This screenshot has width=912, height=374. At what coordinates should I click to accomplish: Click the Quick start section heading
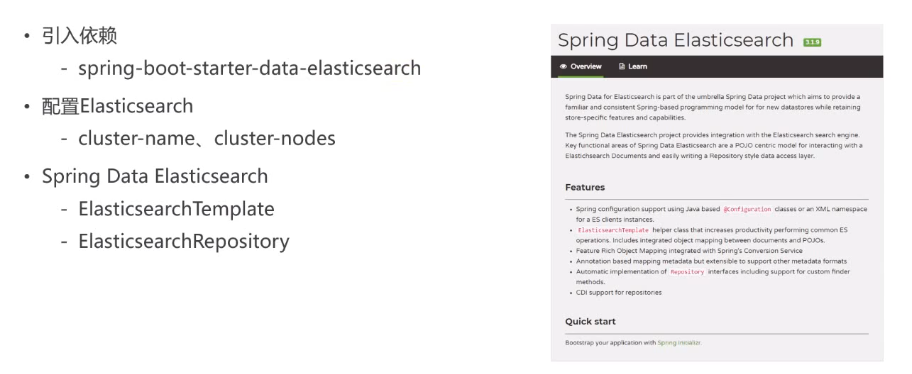(590, 321)
